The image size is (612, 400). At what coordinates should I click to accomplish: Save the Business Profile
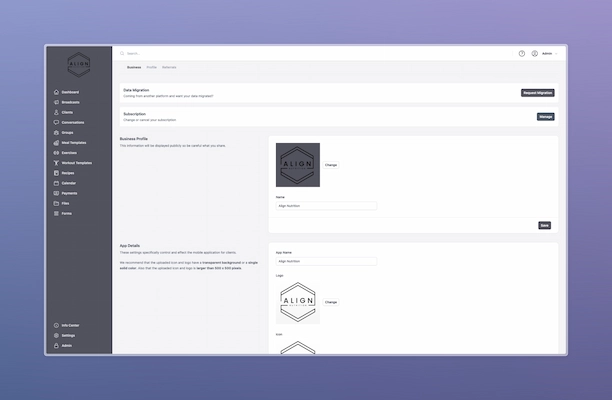[544, 225]
